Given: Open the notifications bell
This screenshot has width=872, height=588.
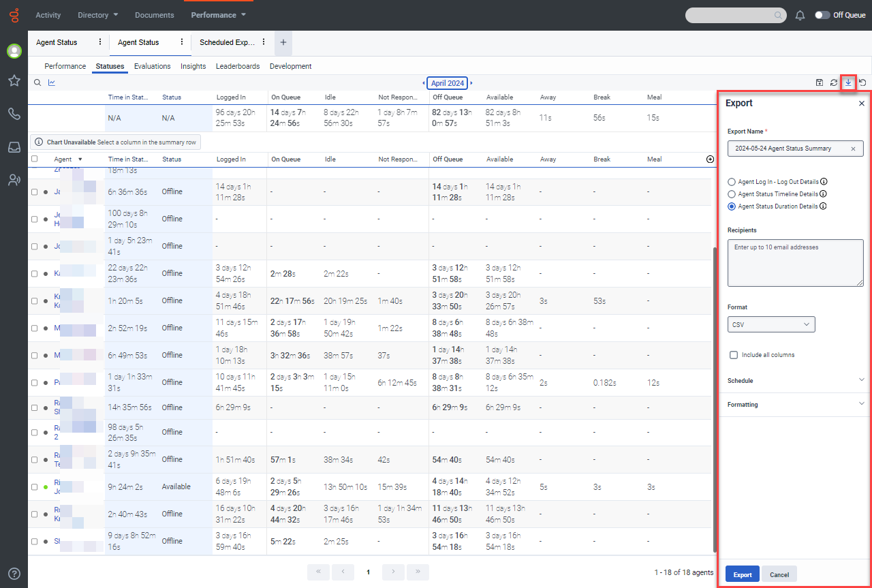Looking at the screenshot, I should tap(800, 15).
